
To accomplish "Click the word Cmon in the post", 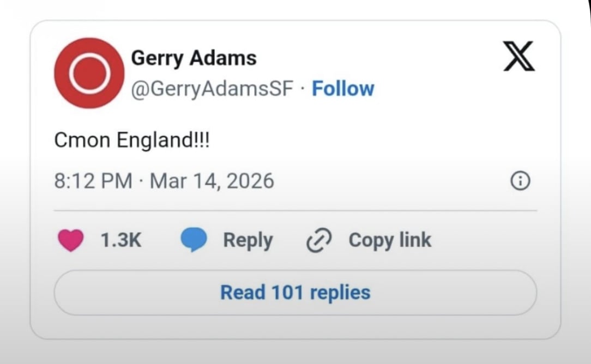I will 82,140.
